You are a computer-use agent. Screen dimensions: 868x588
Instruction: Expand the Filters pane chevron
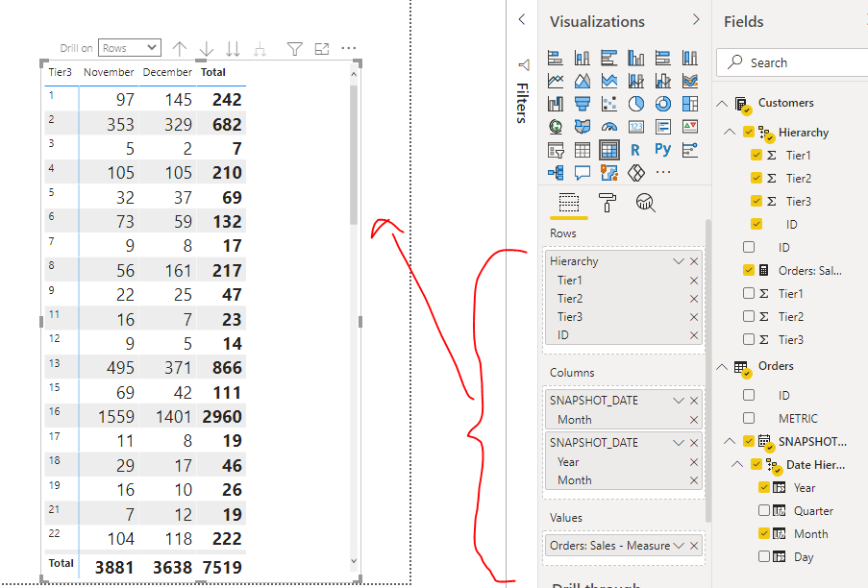[x=521, y=20]
